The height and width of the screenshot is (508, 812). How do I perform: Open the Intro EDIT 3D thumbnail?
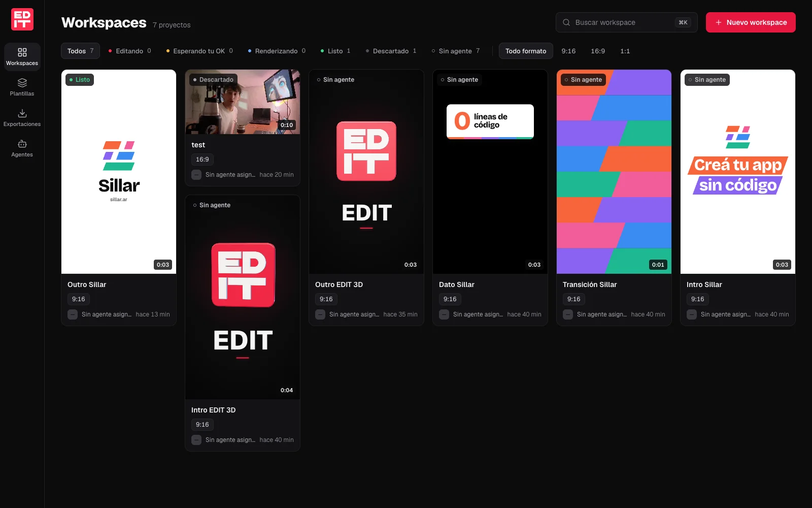[243, 297]
